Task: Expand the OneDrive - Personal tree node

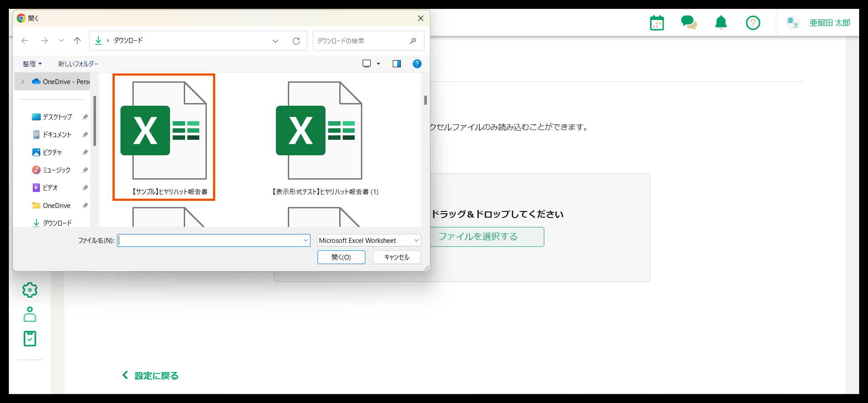Action: click(x=23, y=82)
